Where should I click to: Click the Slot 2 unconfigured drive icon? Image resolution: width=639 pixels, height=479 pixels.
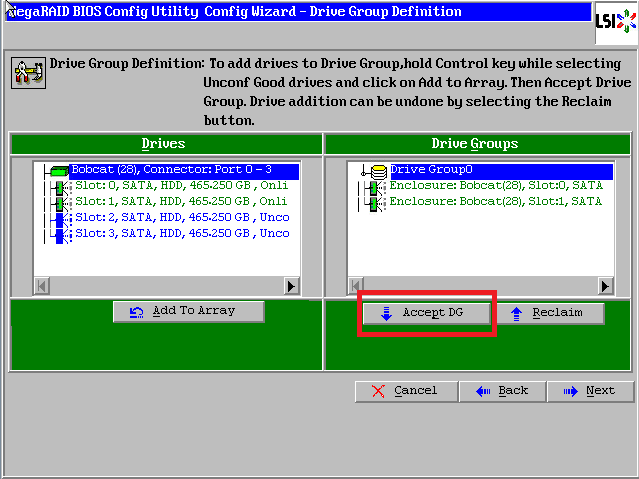coord(61,218)
